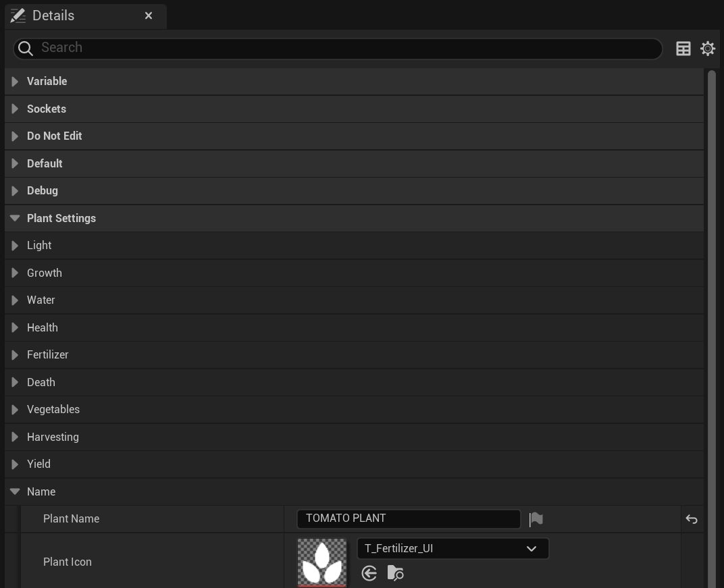
Task: Reset Plant Name to default value arrow
Action: click(x=691, y=519)
